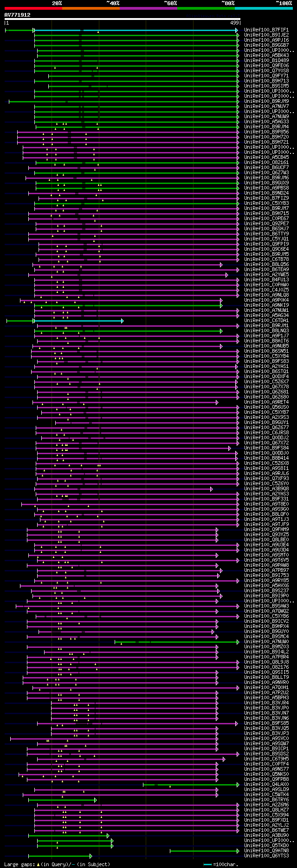Viewport: 297px width, 868px height.
Task: Select hit label UniRef100_A2Z6M6
Action: click(266, 805)
